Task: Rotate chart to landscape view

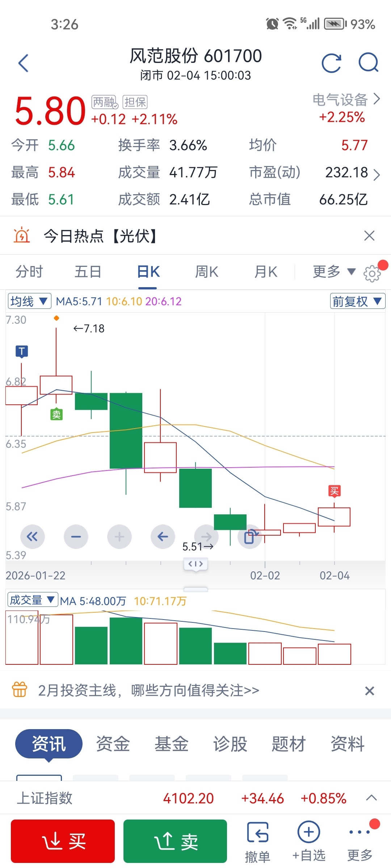Action: click(250, 537)
